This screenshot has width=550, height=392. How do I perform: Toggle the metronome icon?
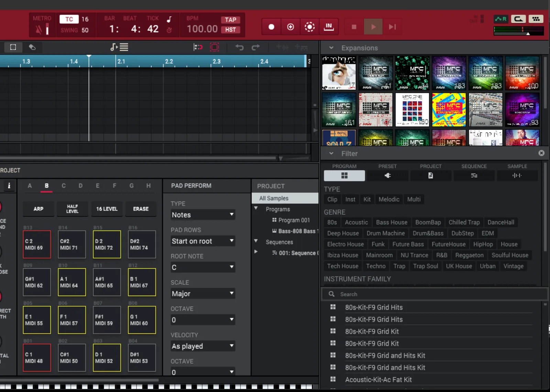38,30
